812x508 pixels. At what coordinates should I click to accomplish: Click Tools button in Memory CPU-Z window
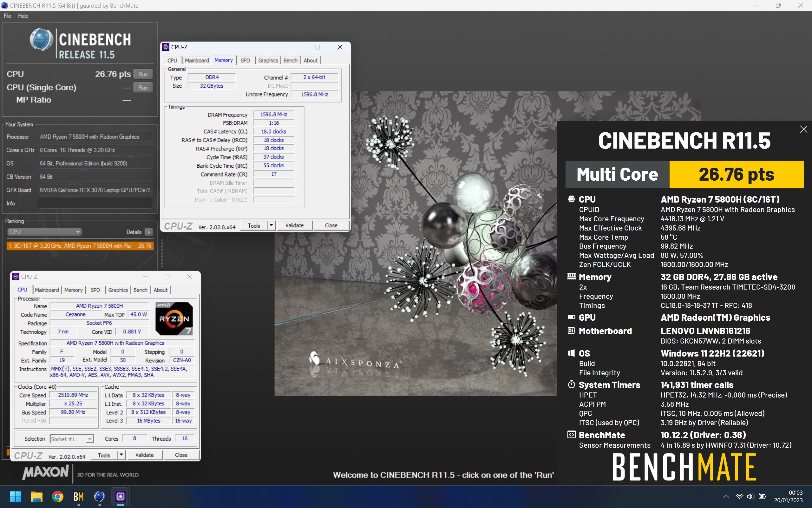point(254,225)
